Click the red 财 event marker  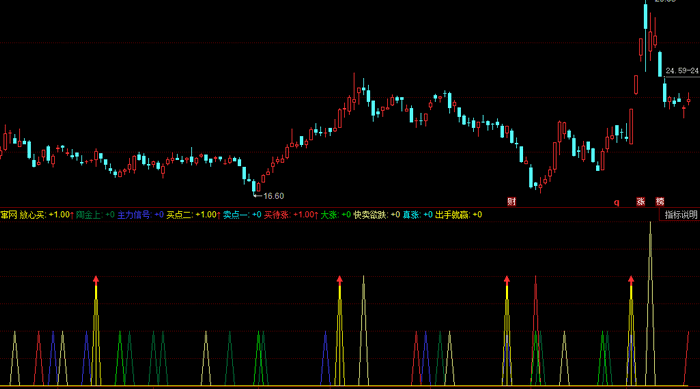pyautogui.click(x=512, y=202)
